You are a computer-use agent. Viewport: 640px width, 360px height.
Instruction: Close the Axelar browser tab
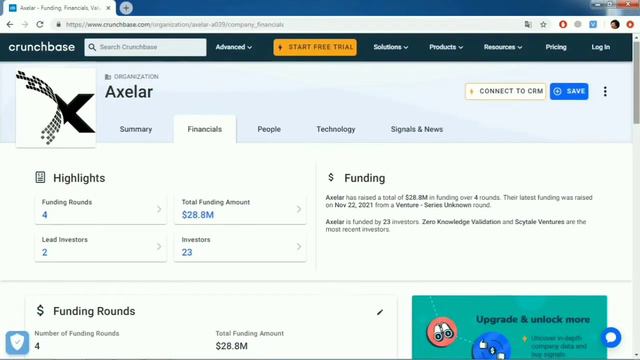[109, 8]
